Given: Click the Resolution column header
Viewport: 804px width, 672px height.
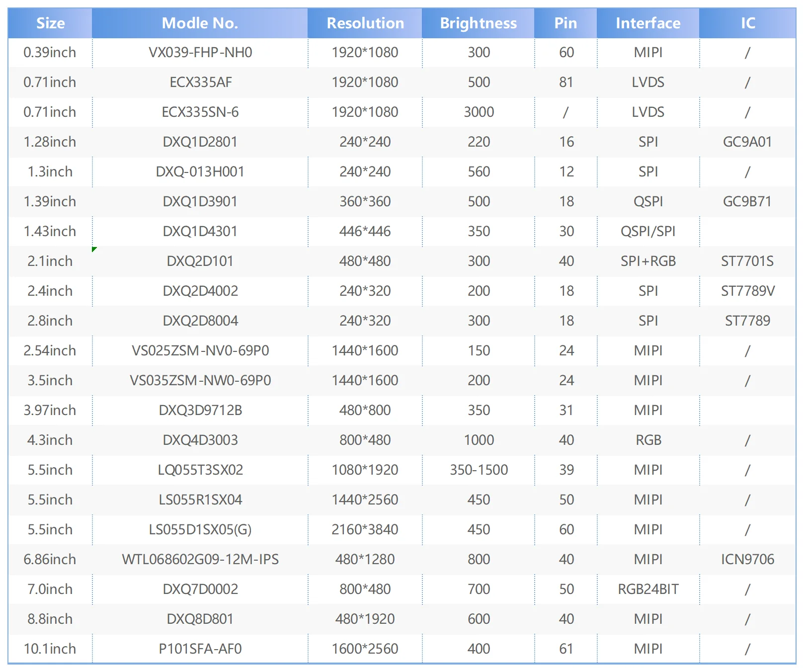Looking at the screenshot, I should coord(365,23).
